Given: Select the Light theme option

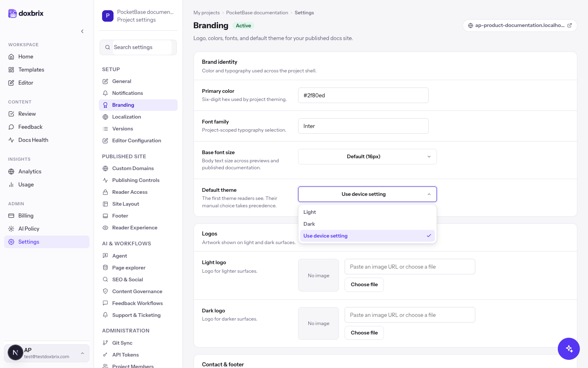Looking at the screenshot, I should point(367,212).
